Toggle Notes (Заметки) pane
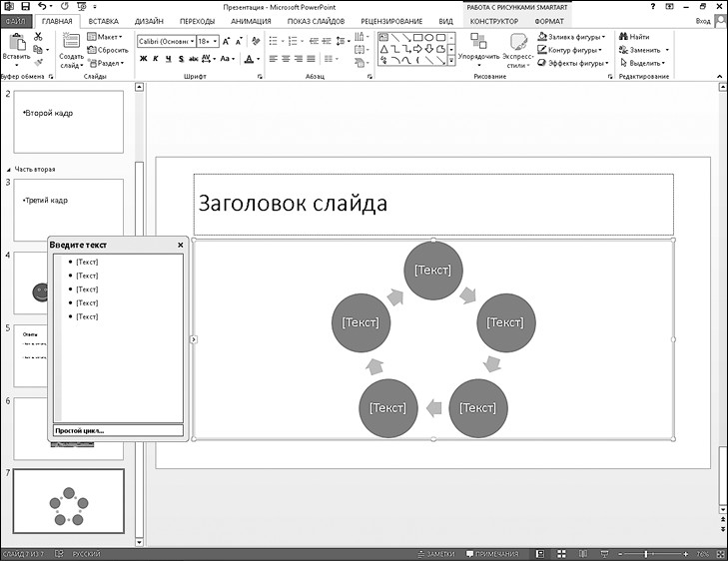This screenshot has height=561, width=728. [x=435, y=553]
